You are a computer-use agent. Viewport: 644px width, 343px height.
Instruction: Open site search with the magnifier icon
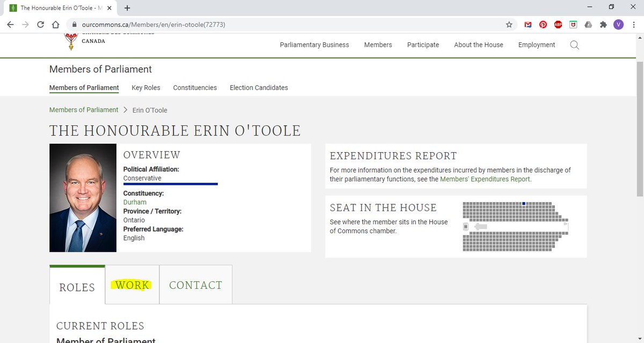point(574,45)
